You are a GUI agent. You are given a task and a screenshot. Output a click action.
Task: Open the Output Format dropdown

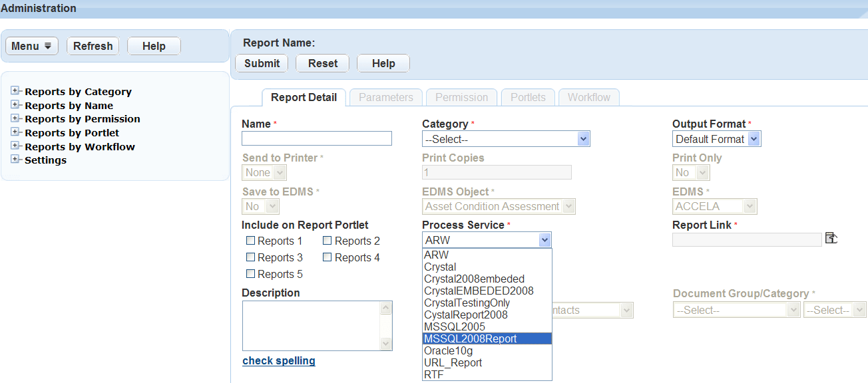pos(716,139)
